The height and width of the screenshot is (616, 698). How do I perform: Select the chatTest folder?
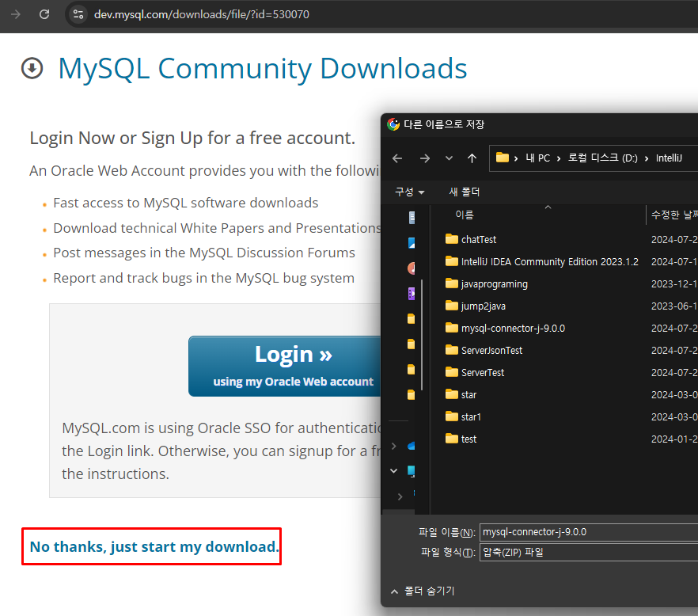pyautogui.click(x=479, y=240)
